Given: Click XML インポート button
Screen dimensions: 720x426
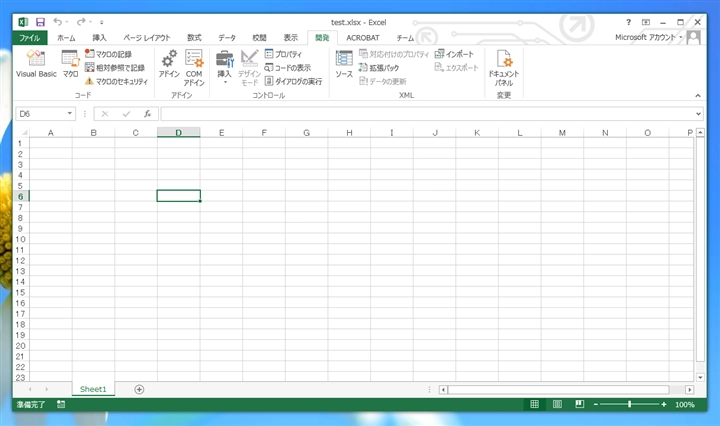Looking at the screenshot, I should click(x=454, y=54).
